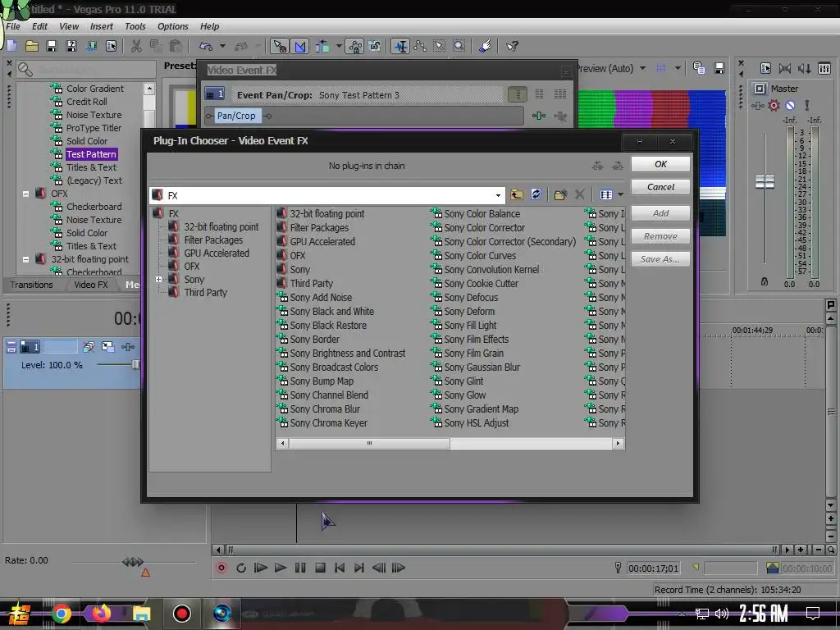Click the New Folder icon in chooser

point(560,194)
